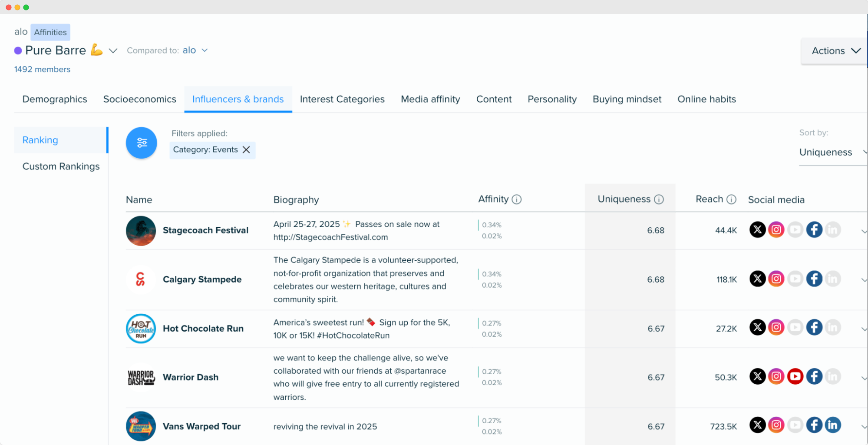
Task: Open Custom Rankings in sidebar
Action: click(x=61, y=166)
